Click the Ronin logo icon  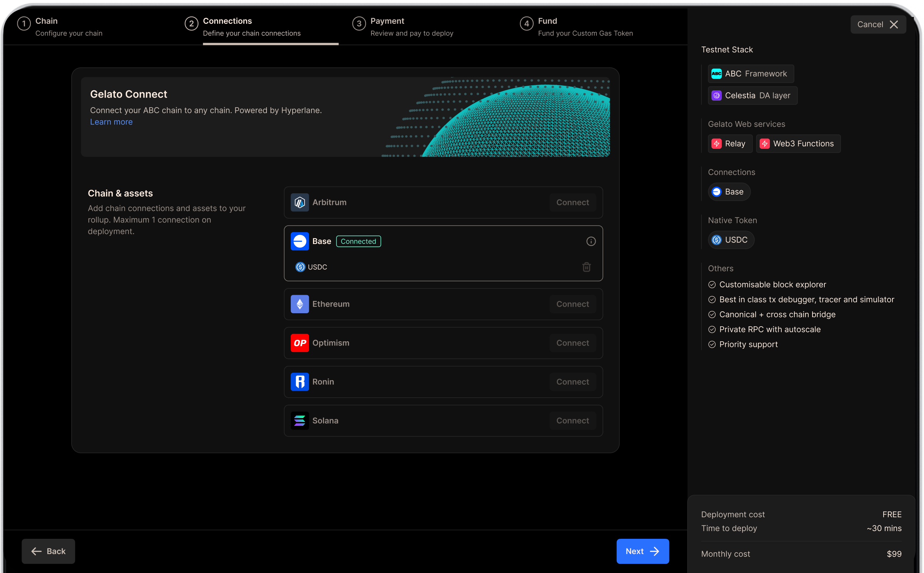300,382
